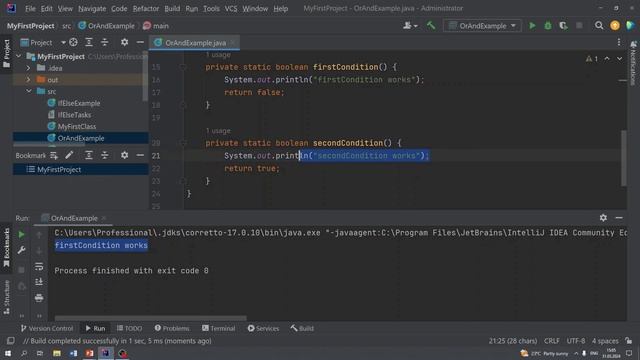Toggle soft-wrap in Run console
The image size is (640, 360).
[x=39, y=266]
